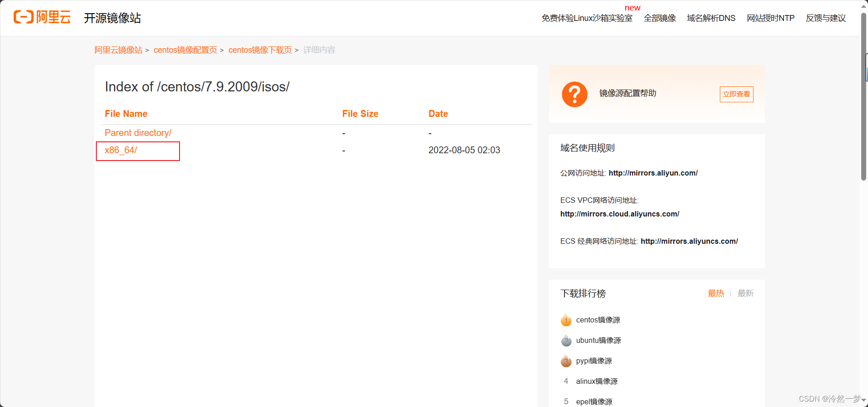
Task: Click the File Name column header
Action: coord(126,114)
